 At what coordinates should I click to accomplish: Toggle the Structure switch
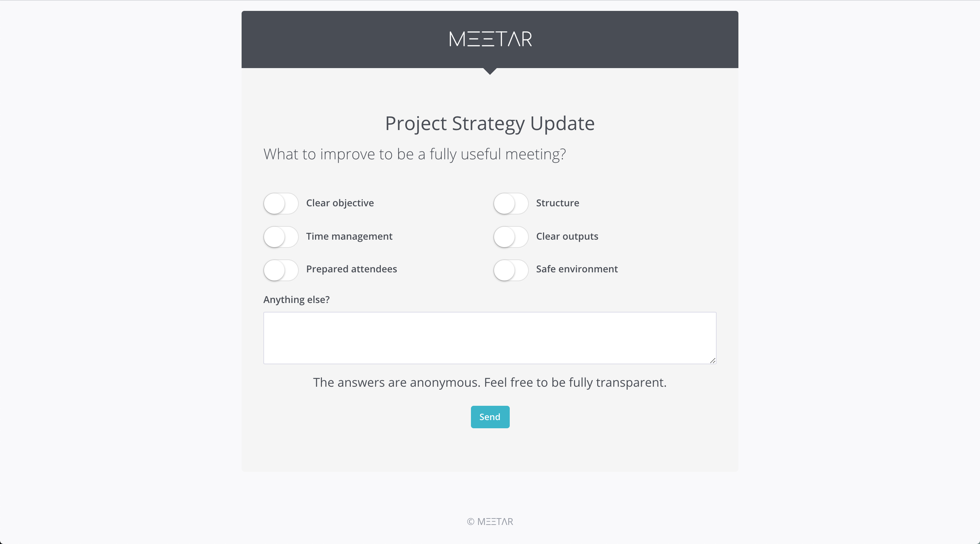click(510, 203)
